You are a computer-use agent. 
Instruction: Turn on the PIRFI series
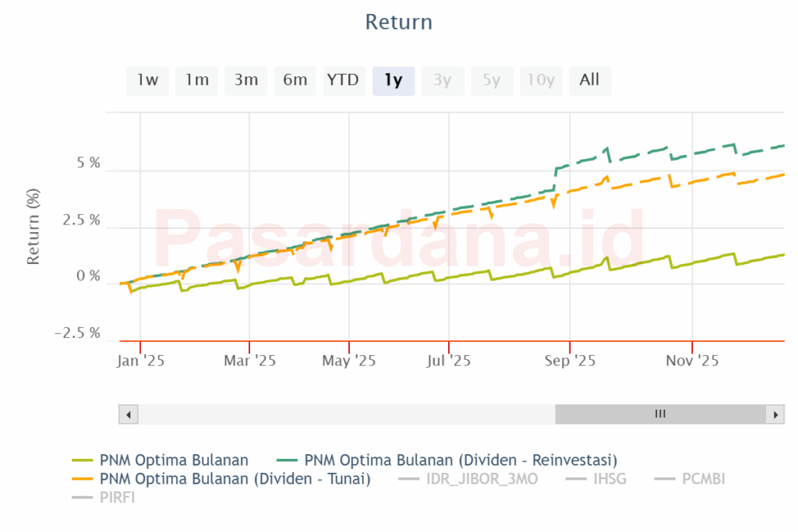[x=118, y=498]
